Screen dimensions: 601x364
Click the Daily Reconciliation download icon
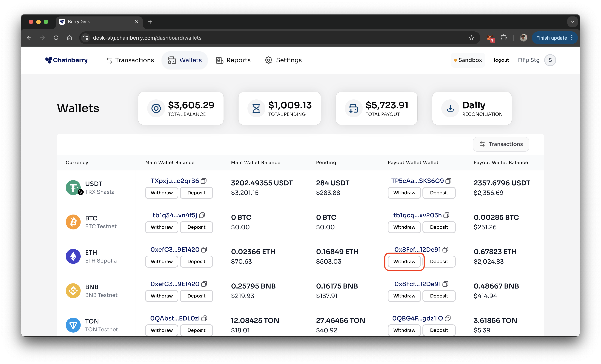(450, 108)
